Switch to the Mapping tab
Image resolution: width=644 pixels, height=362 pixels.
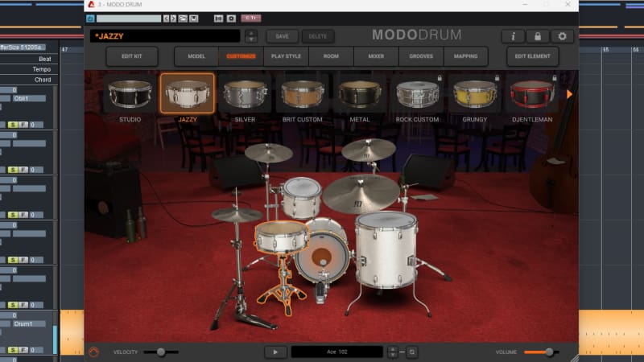pyautogui.click(x=466, y=56)
